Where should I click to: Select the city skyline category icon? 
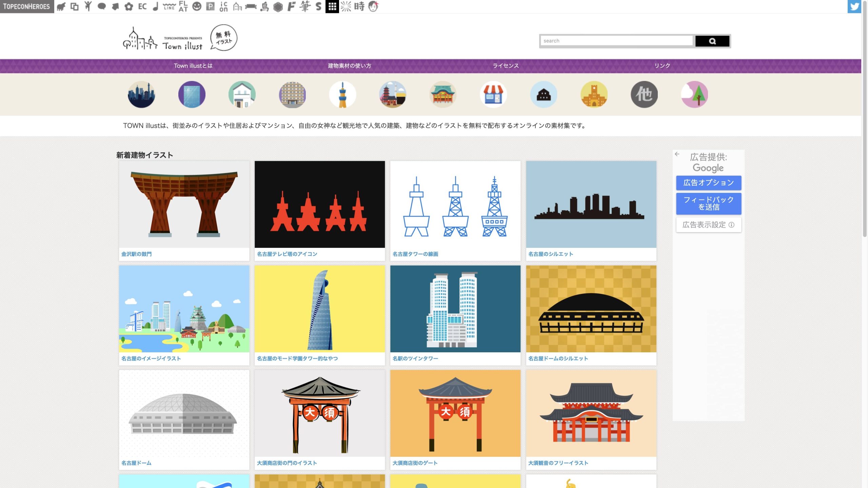[x=141, y=95]
